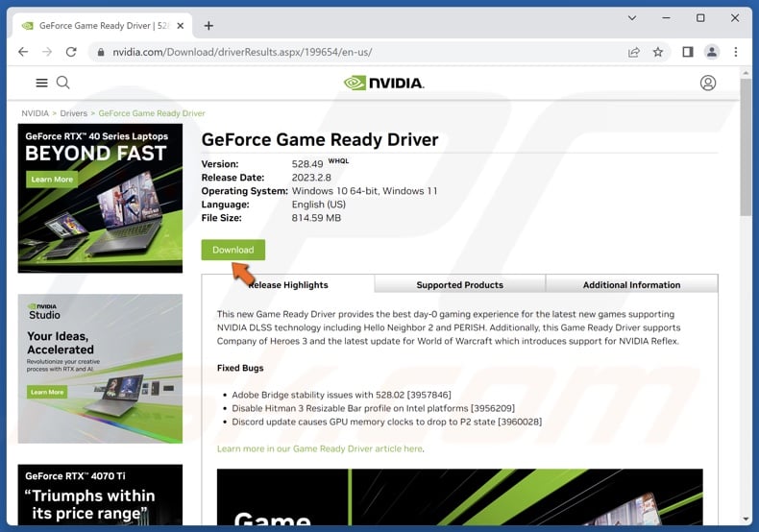Click Hitman 3 Resizable Bar bug entry

[x=373, y=408]
